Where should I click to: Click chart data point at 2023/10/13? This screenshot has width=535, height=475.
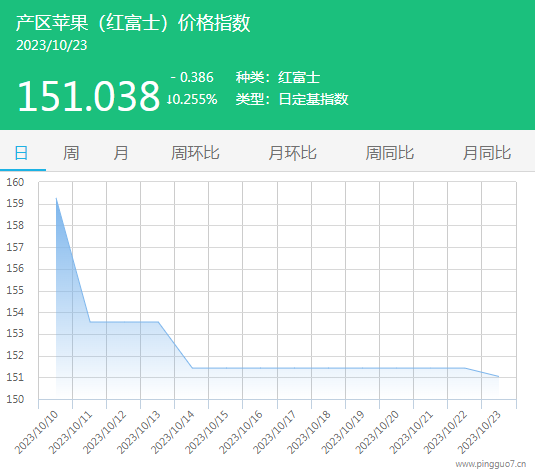pos(158,321)
